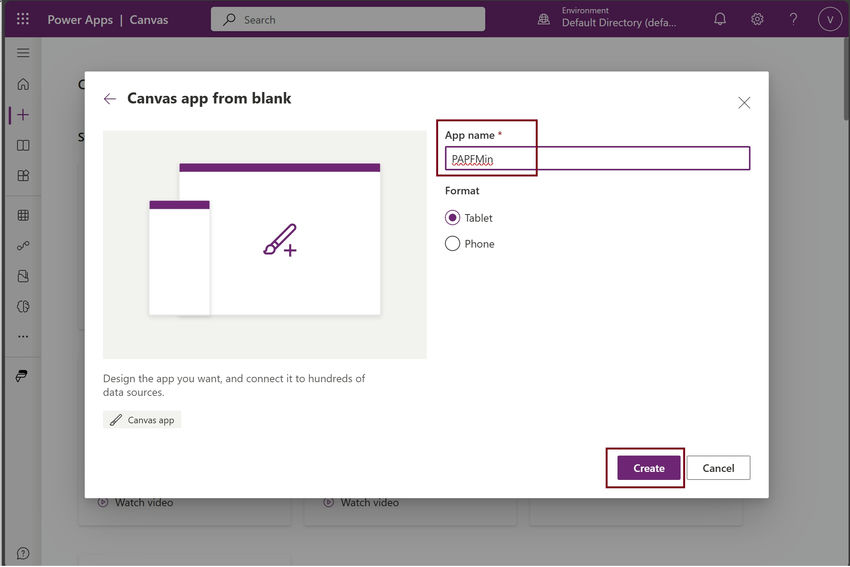Viewport: 850px width, 567px height.
Task: Click the Create button
Action: [x=648, y=468]
